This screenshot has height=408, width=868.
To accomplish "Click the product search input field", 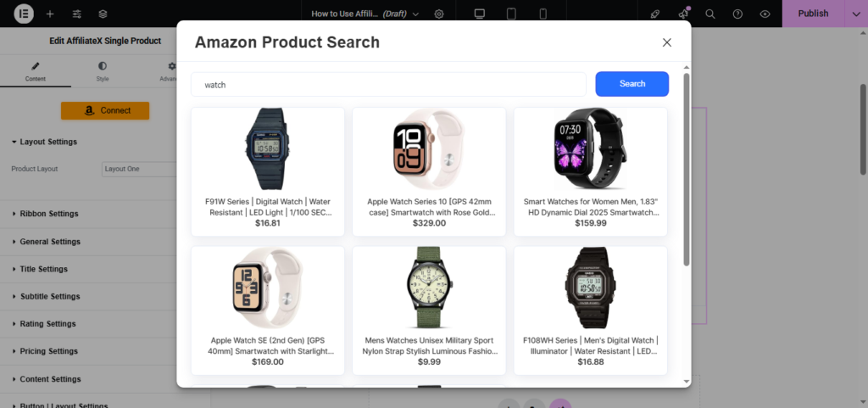I will [x=388, y=85].
